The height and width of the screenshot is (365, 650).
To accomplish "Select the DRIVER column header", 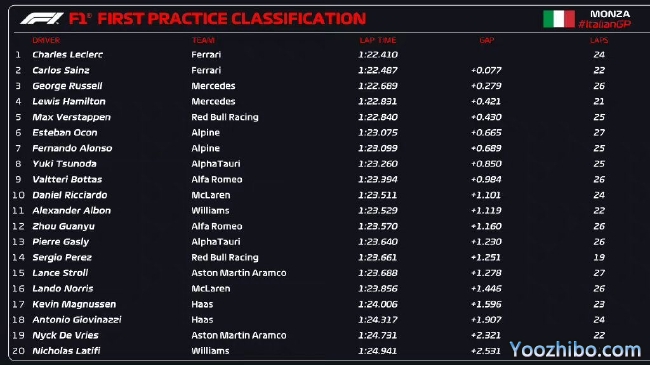I will [46, 40].
